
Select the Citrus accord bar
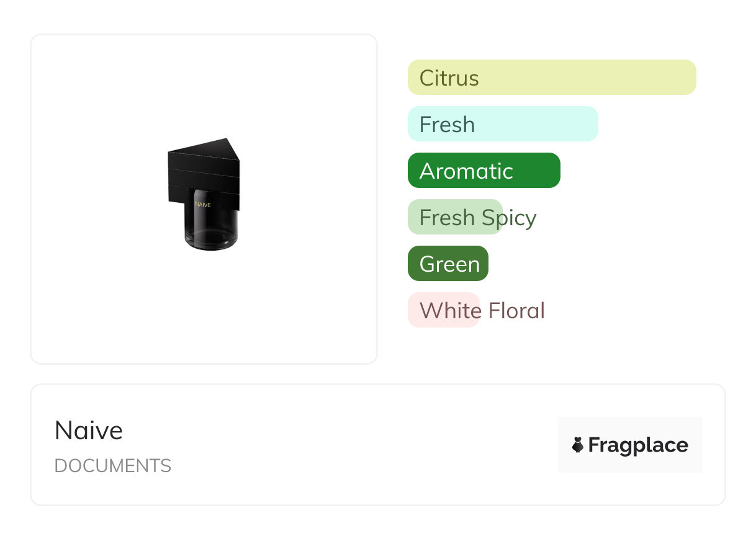pos(551,78)
